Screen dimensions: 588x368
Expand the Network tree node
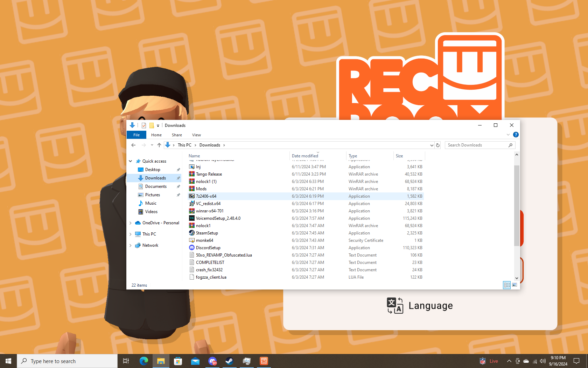131,245
